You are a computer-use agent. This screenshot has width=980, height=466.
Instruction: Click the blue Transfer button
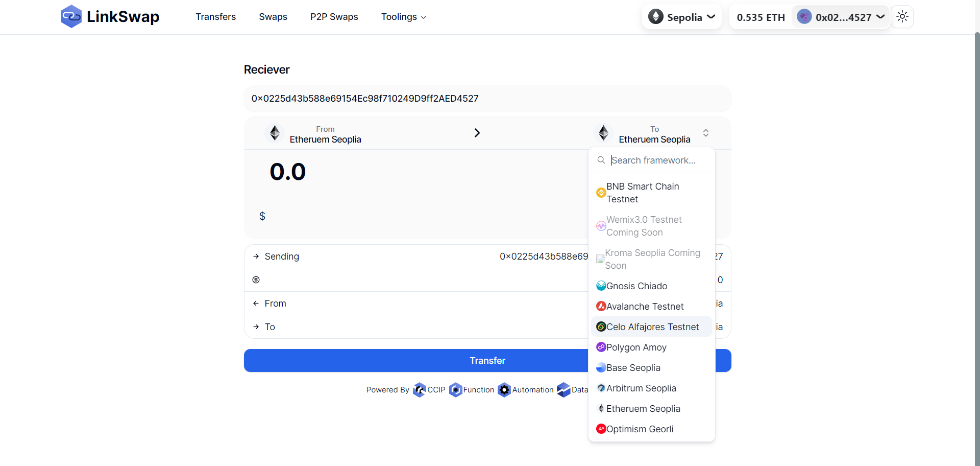[x=487, y=360]
